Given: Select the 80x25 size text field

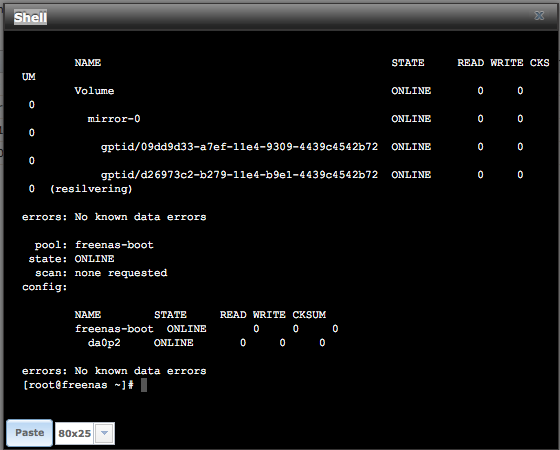Looking at the screenshot, I should click(x=75, y=433).
